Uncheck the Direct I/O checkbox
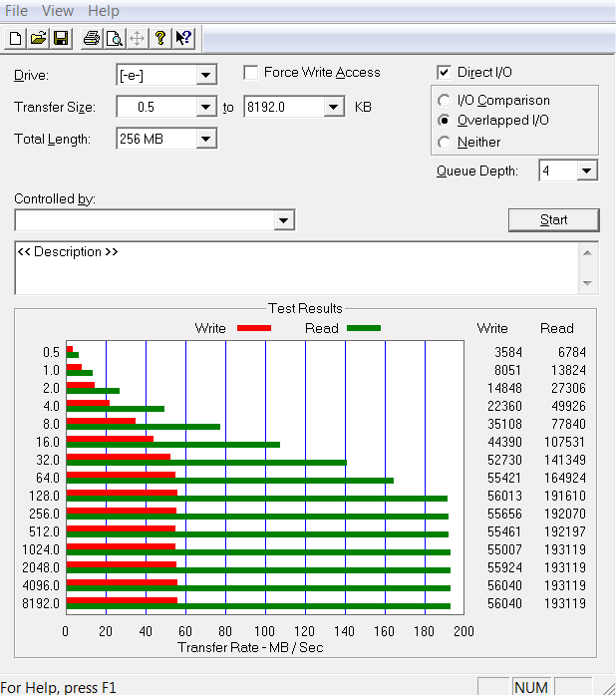The height and width of the screenshot is (695, 616). [x=445, y=73]
